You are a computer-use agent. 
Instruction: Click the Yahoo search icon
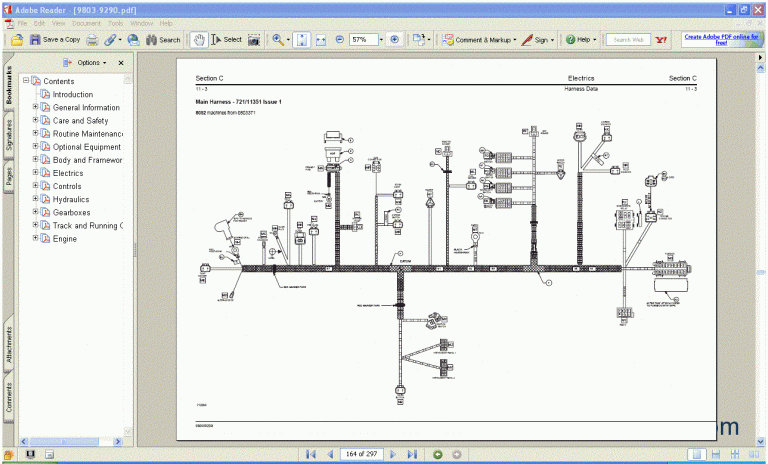tap(661, 40)
